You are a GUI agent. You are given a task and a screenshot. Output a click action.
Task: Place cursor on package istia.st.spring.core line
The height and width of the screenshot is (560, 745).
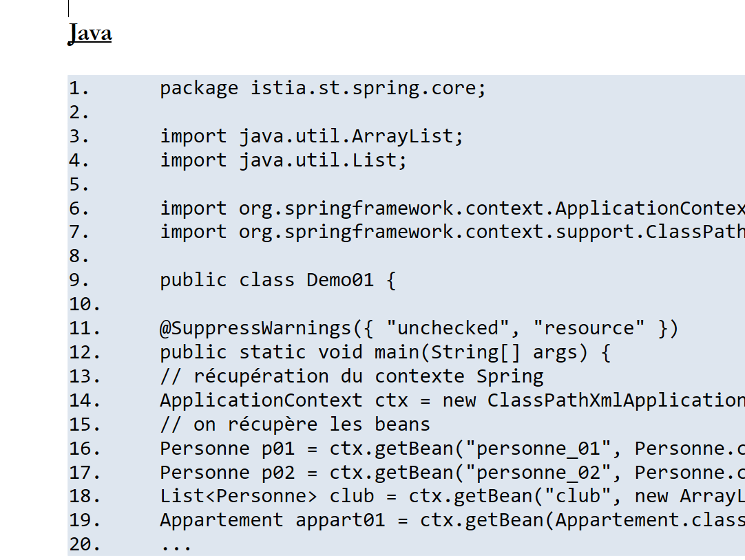point(322,89)
